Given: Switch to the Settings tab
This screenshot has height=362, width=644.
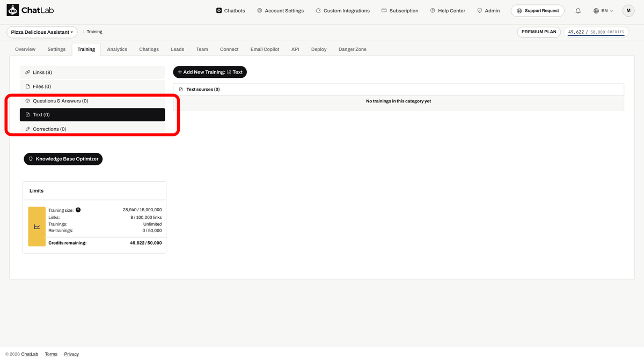Looking at the screenshot, I should coord(56,49).
